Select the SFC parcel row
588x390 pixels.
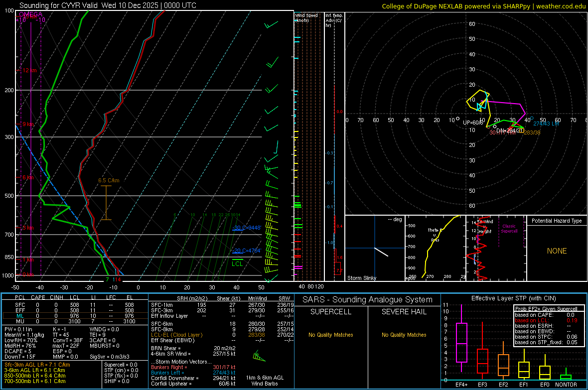(75, 305)
